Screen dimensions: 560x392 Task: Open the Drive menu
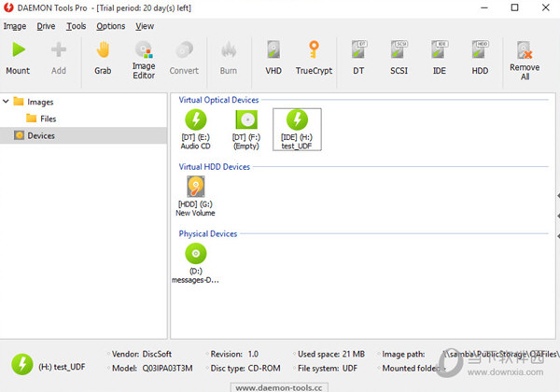tap(46, 26)
